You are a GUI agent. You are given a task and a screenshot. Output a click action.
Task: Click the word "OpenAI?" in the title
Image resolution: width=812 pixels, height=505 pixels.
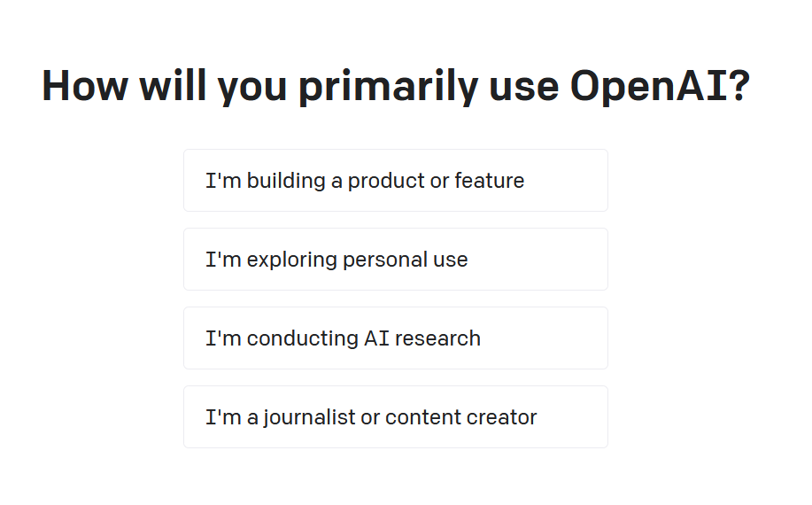(x=660, y=86)
